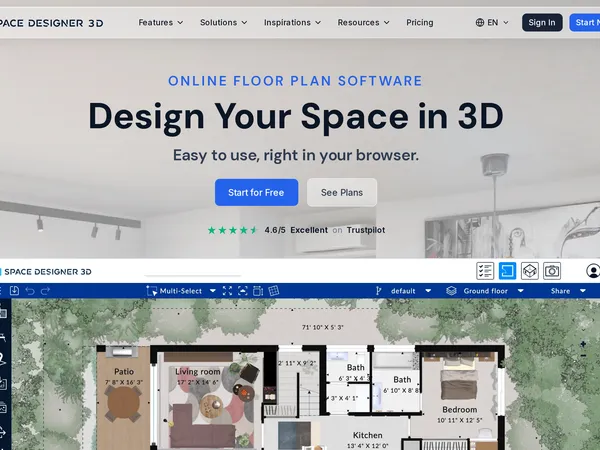600x450 pixels.
Task: Switch to the 2D floor plan view
Action: click(507, 271)
